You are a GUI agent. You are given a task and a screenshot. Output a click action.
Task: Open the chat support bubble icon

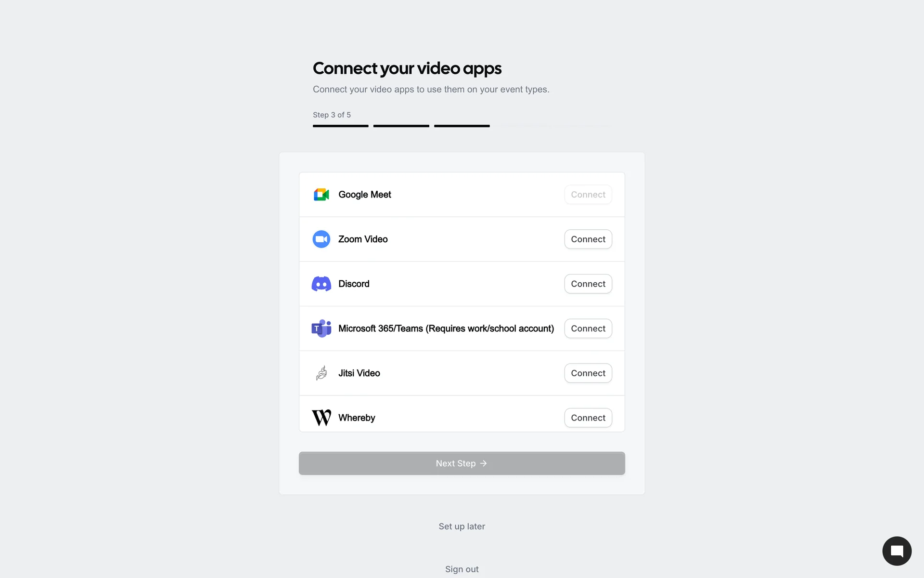click(897, 551)
